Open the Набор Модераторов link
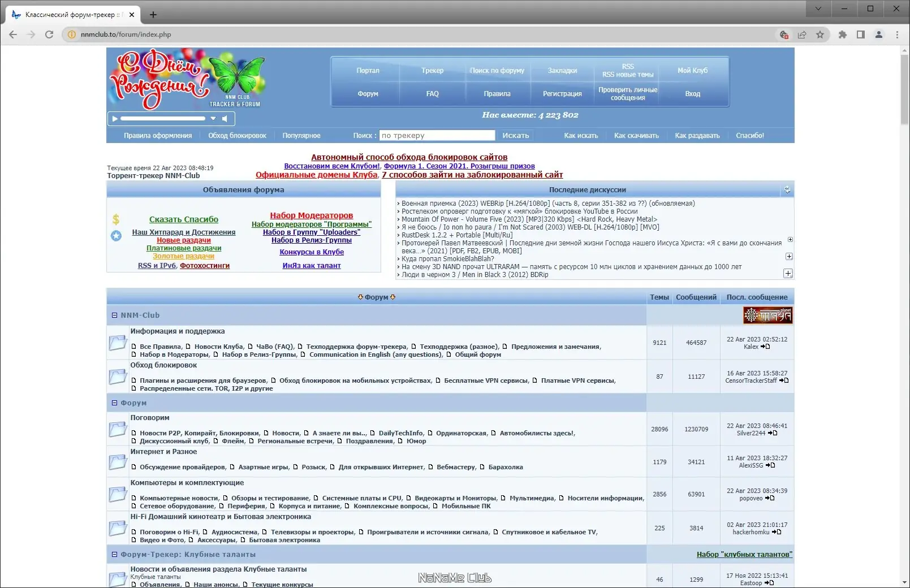The image size is (910, 588). point(312,215)
